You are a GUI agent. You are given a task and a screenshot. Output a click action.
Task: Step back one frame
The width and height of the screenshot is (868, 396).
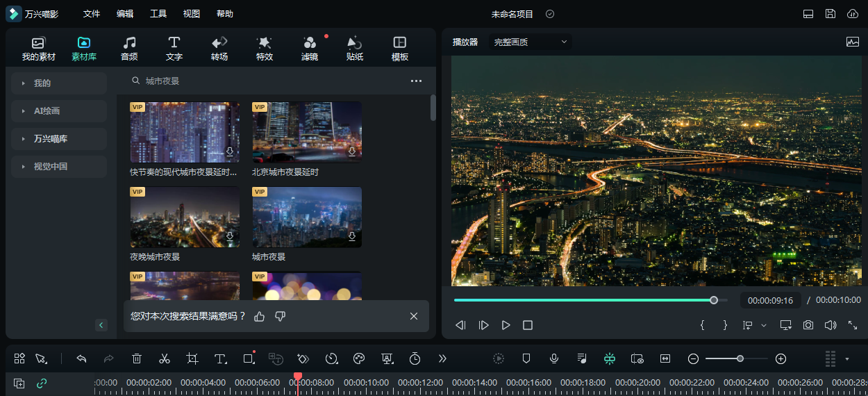click(460, 325)
